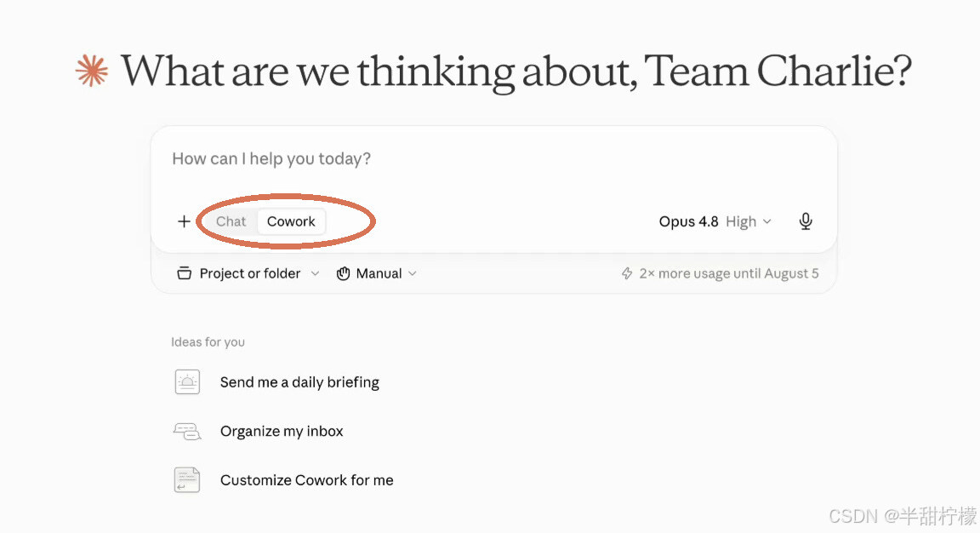Click '2× more usage until August 5' notice
This screenshot has height=533, width=980.
(x=729, y=273)
